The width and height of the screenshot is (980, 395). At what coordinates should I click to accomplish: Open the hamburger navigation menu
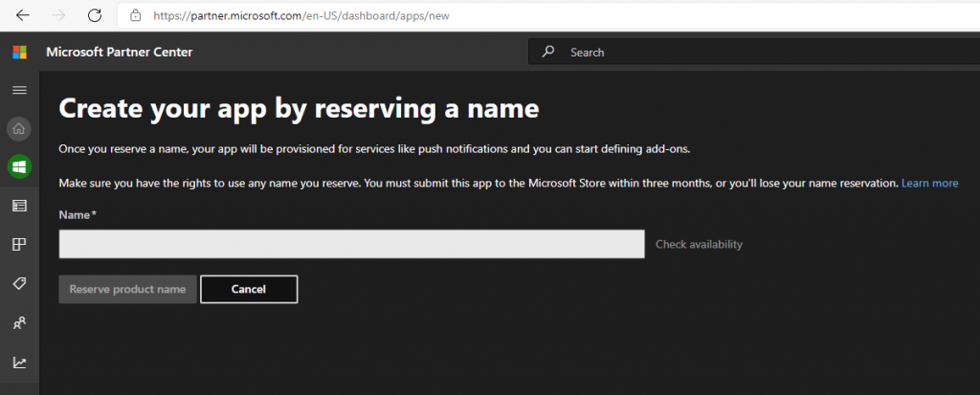pyautogui.click(x=19, y=90)
